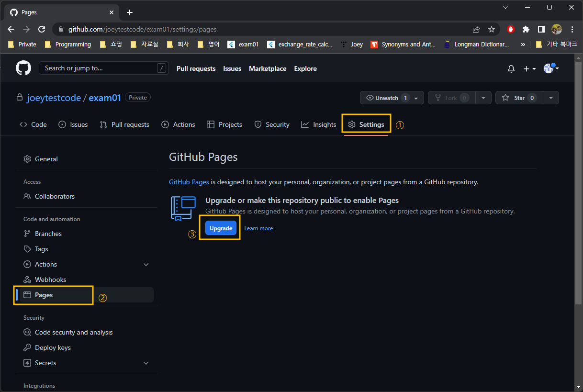Open the Security tab
Viewport: 583px width, 392px height.
tap(272, 124)
